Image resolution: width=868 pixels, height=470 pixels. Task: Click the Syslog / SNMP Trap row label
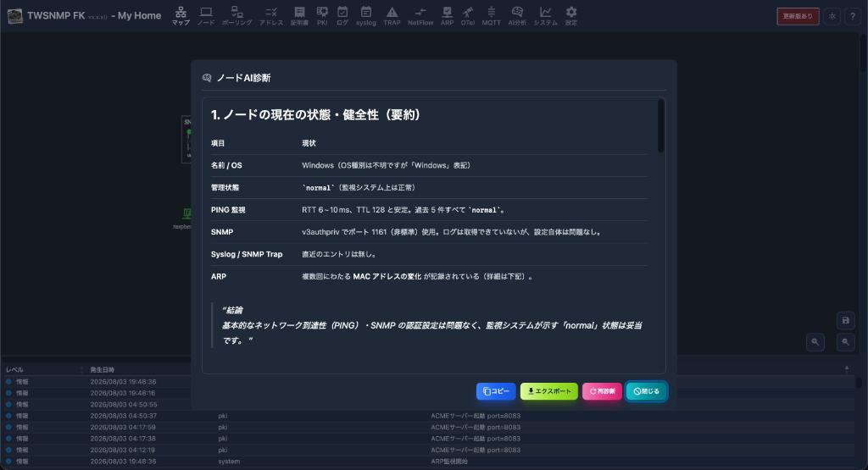click(x=247, y=254)
